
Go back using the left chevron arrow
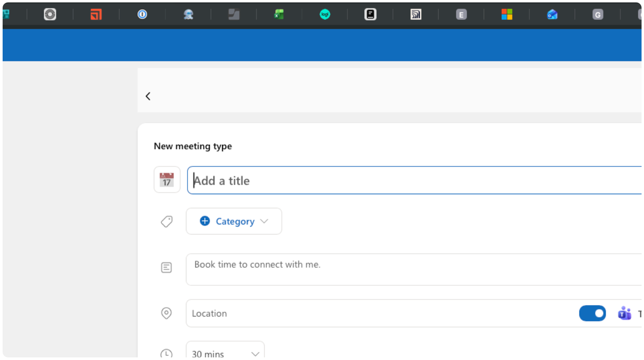148,96
